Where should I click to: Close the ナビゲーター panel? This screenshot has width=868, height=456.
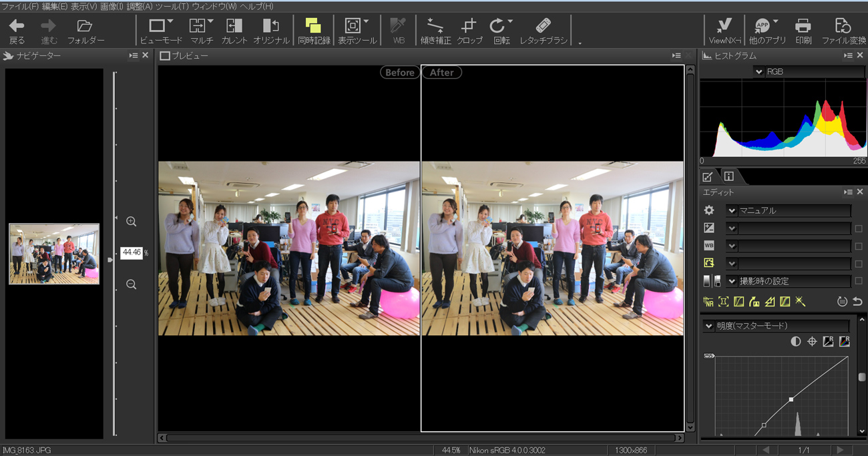pos(146,55)
